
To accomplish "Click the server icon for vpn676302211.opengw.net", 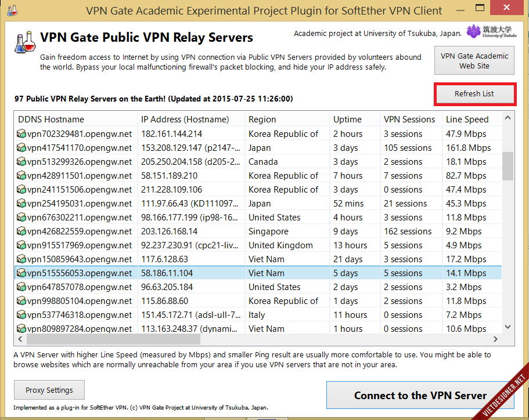I will coord(21,218).
